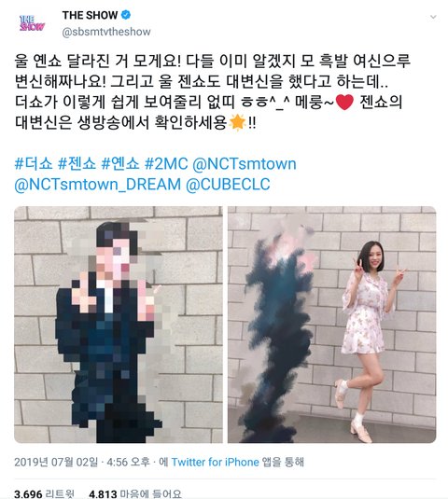Open the #젠쇼 hashtag
Screen dimensions: 448x499
(77, 163)
